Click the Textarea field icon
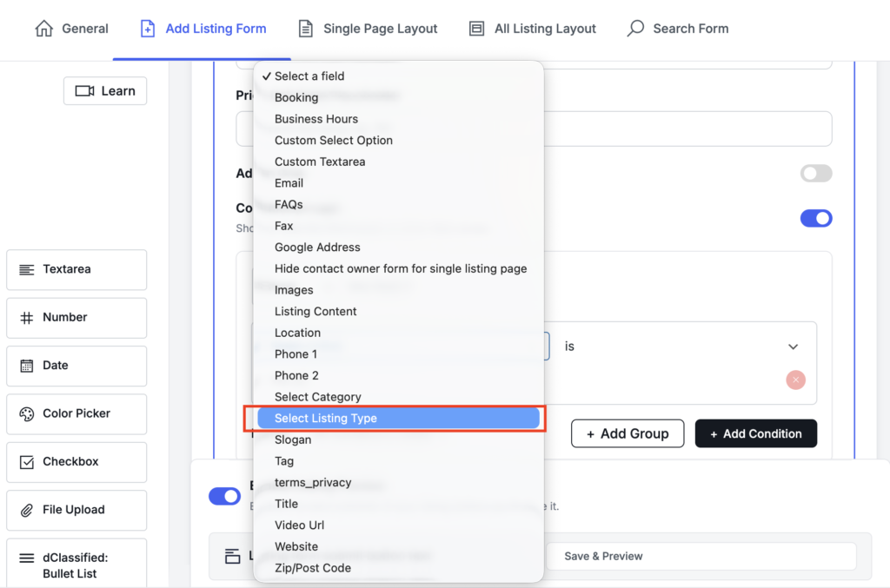The height and width of the screenshot is (588, 890). pyautogui.click(x=27, y=269)
